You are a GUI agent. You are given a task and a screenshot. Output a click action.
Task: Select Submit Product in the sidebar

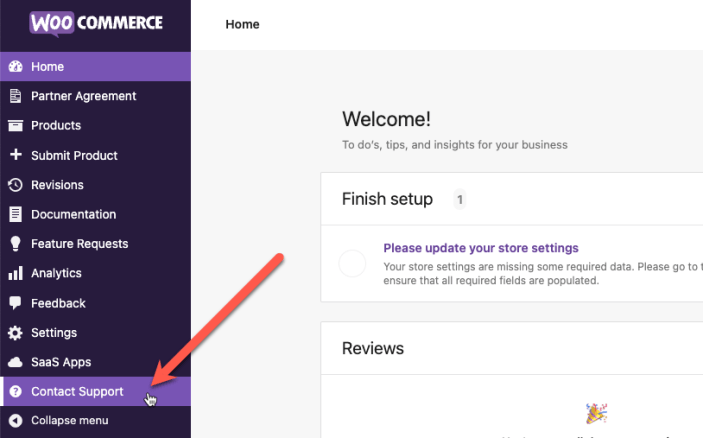[x=95, y=155]
